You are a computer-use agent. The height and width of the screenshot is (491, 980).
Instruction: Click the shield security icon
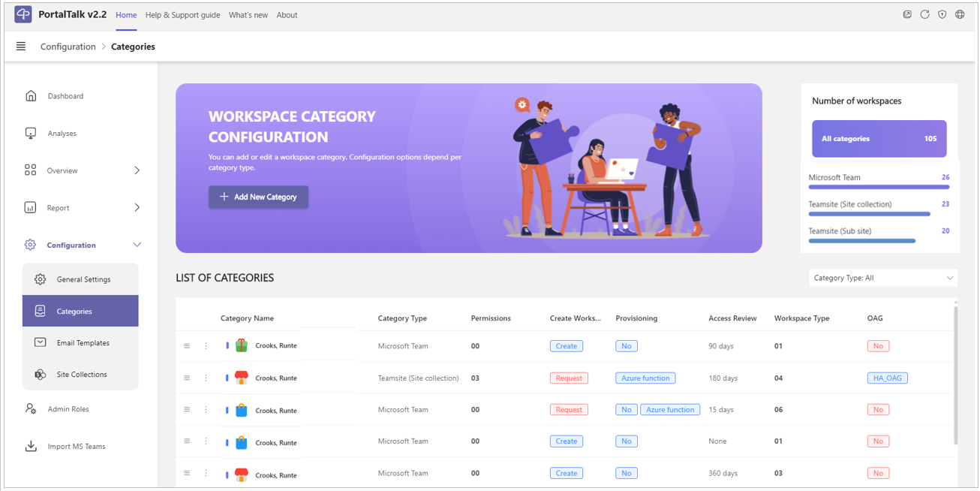(942, 14)
